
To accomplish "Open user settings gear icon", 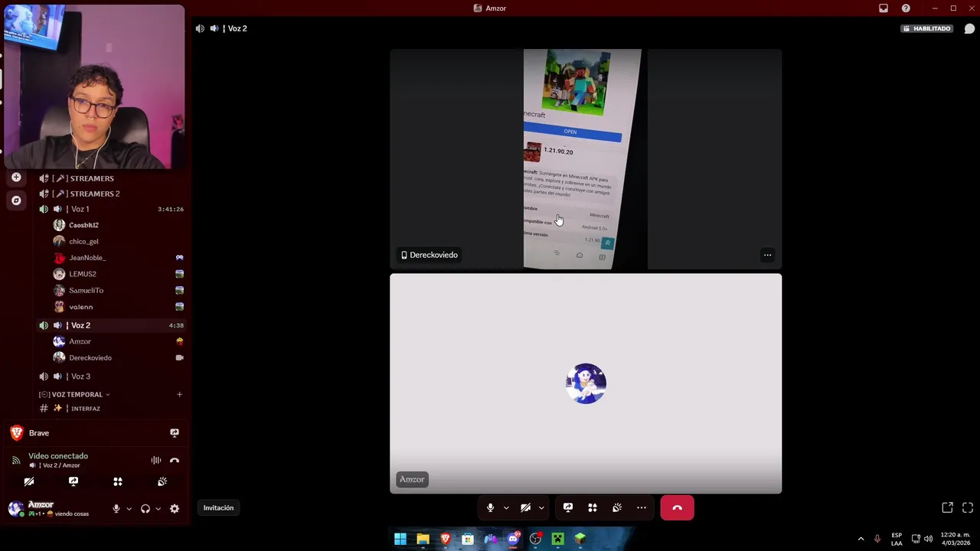I will (x=175, y=508).
